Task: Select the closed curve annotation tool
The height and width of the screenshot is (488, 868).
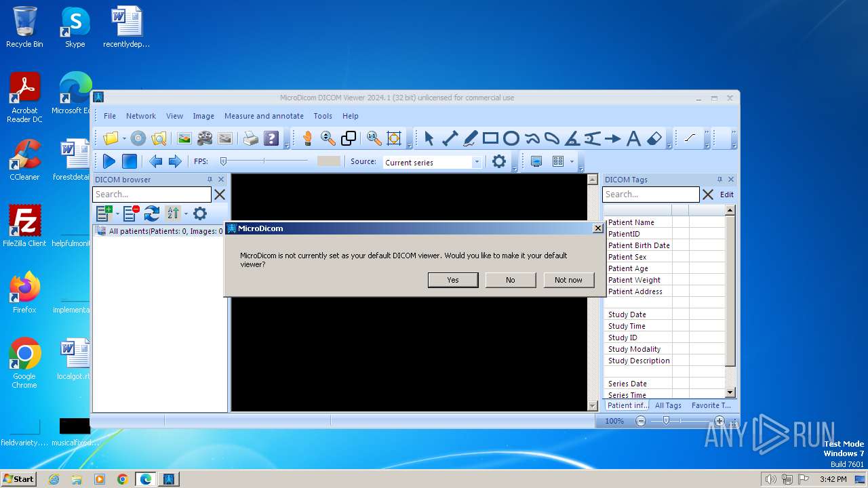Action: (552, 138)
